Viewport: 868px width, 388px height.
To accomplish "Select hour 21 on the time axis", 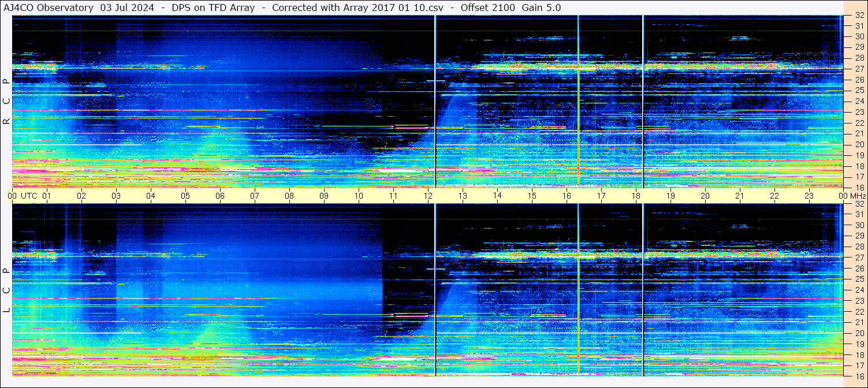I will (740, 196).
